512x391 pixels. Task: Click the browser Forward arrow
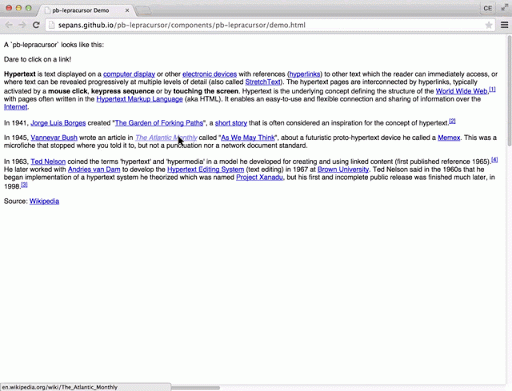tap(22, 25)
